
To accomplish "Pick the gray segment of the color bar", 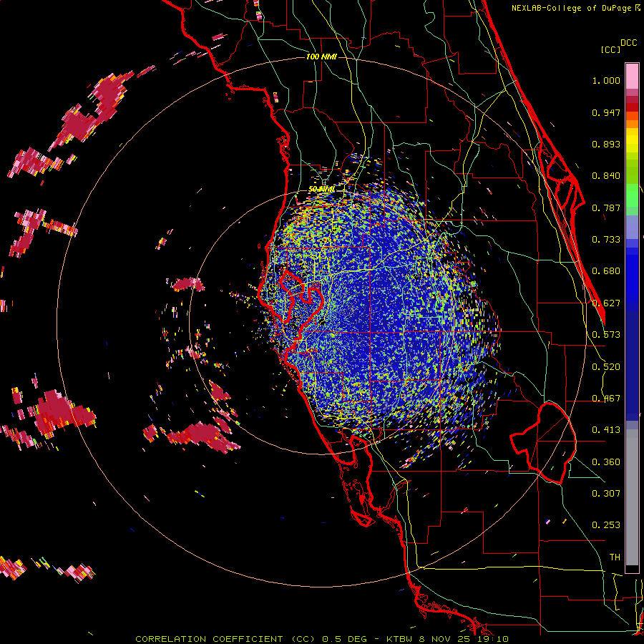I will coord(632,497).
